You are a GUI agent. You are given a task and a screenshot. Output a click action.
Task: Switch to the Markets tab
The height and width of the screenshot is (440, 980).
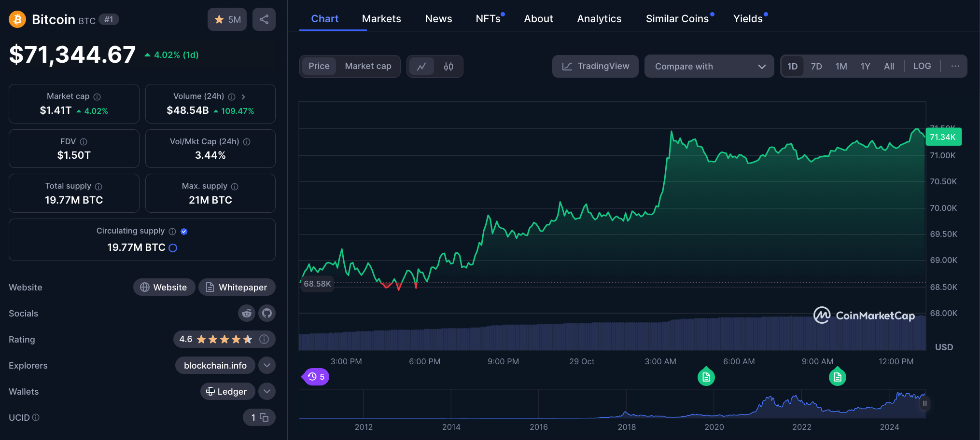(x=381, y=19)
